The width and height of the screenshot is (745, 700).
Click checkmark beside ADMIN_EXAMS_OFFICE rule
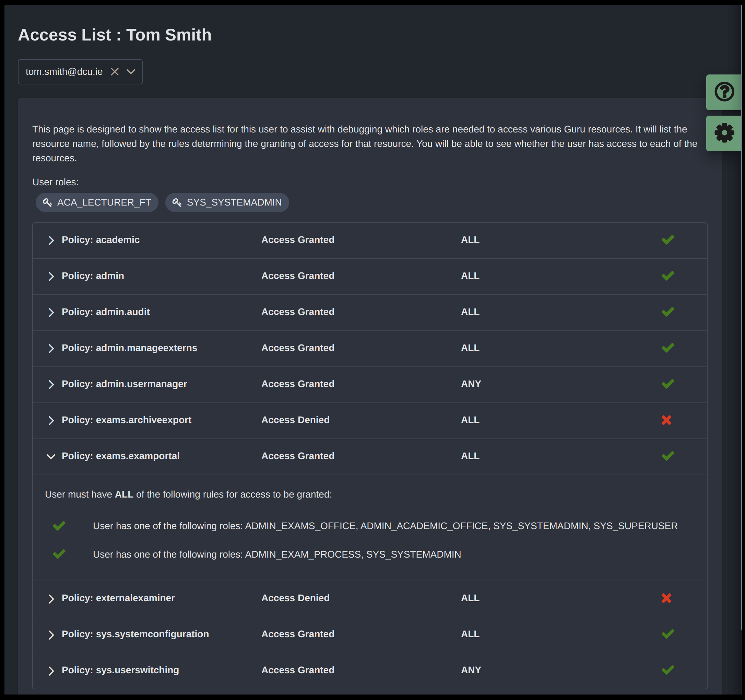pos(59,526)
